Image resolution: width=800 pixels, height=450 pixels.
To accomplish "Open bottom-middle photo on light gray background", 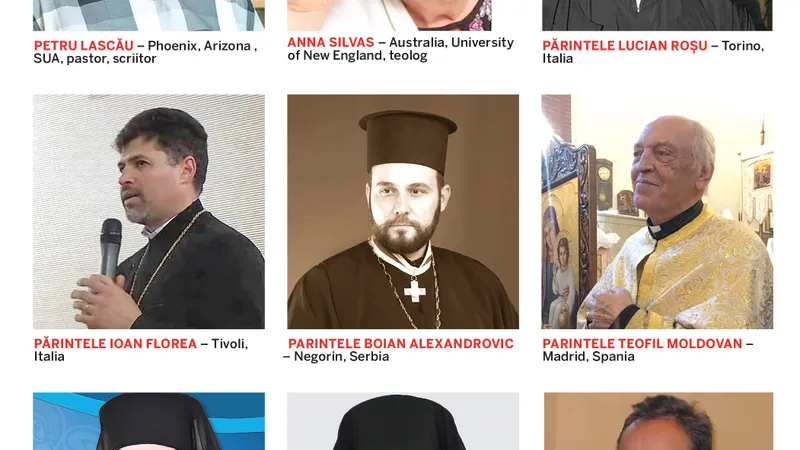I will tap(403, 421).
